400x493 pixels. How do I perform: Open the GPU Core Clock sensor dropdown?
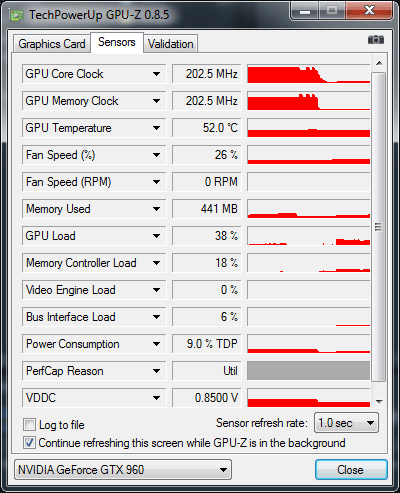pos(156,74)
